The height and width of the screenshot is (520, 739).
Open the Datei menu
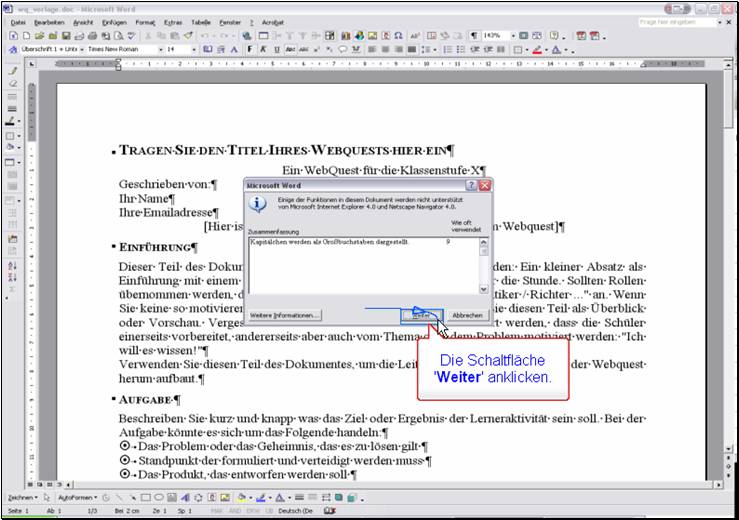[19, 21]
